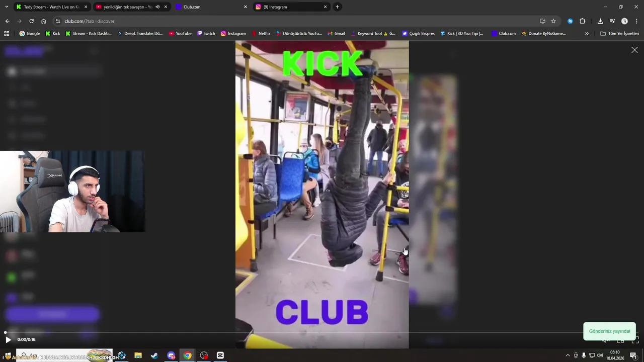Open the apps grid in bookmarks bar
Image resolution: width=644 pixels, height=362 pixels.
coord(7,34)
